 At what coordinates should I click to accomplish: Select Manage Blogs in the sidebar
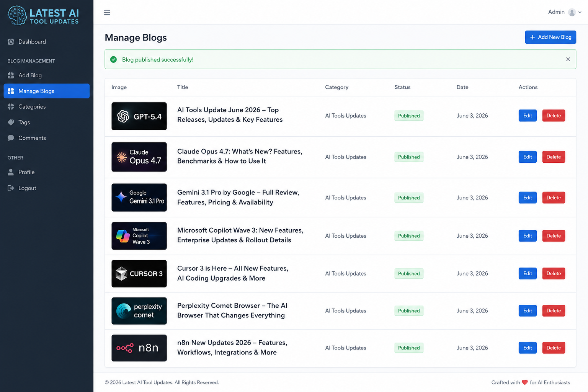pos(47,91)
